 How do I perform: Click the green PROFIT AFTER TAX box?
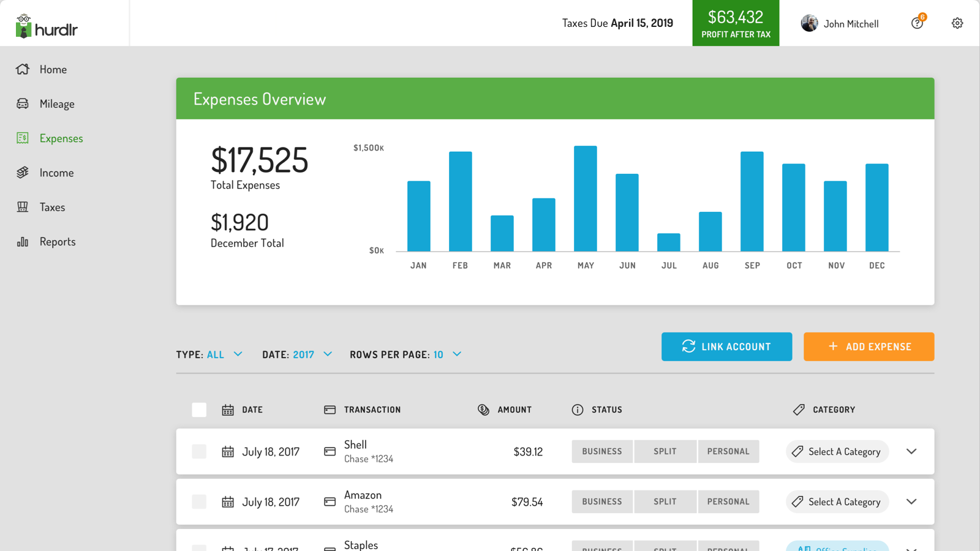coord(735,23)
